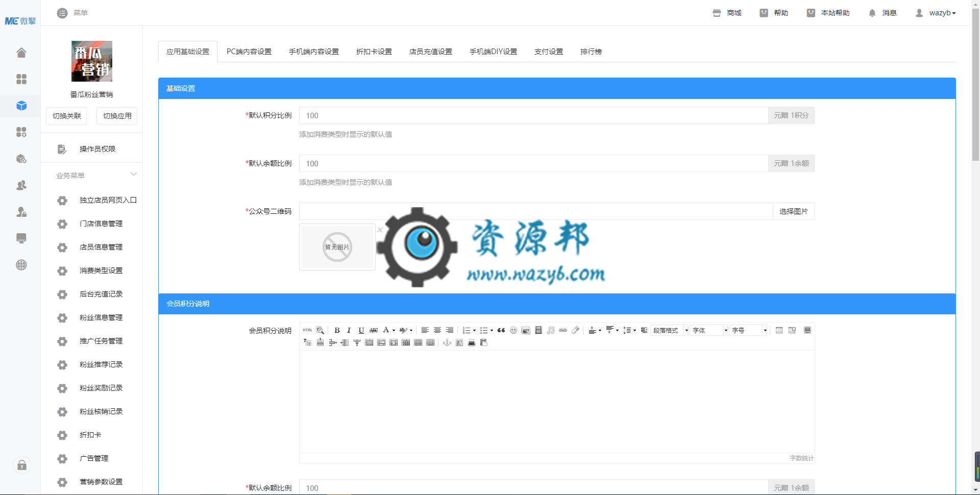Viewport: 980px width, 495px height.
Task: Click the 番瓜营销 app logo thumbnail
Action: [92, 61]
